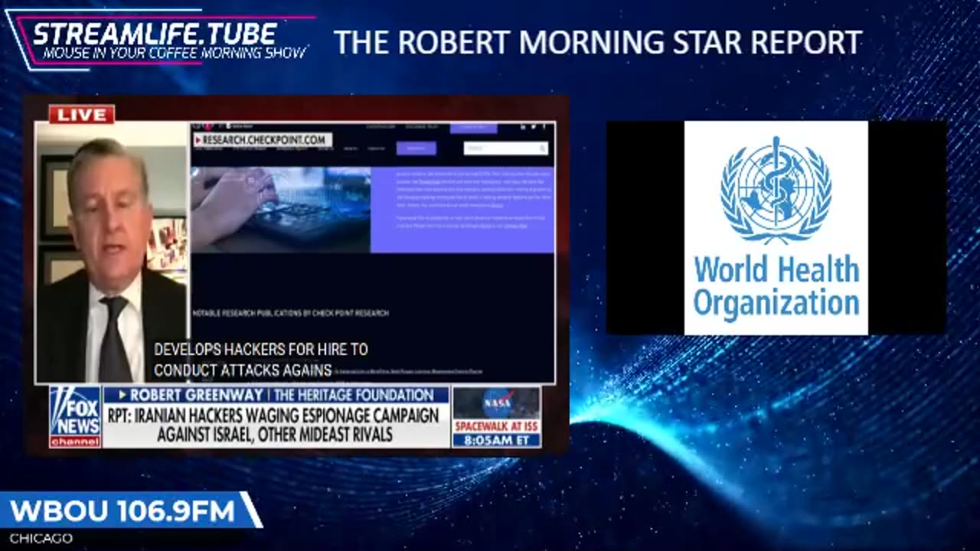This screenshot has width=980, height=551.
Task: Click the red LIVE badge
Action: point(81,115)
